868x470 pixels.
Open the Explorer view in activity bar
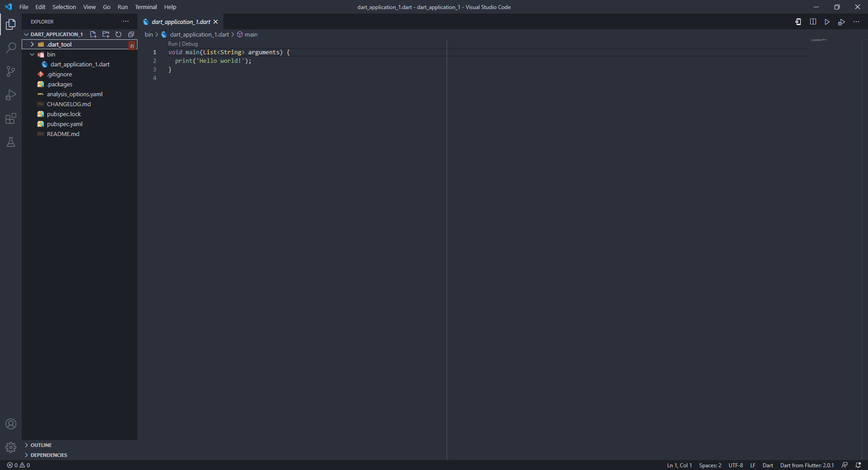[x=11, y=24]
